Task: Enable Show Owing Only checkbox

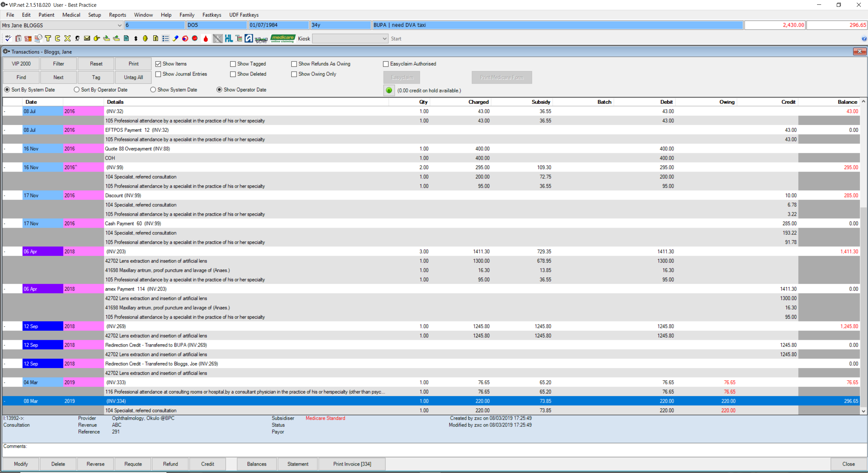Action: click(x=294, y=74)
